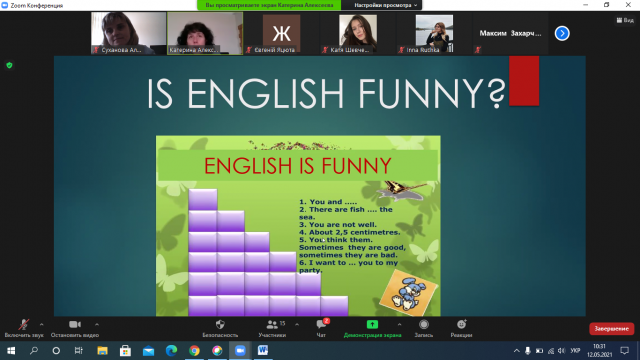Expand the participants options arrow
The height and width of the screenshot is (360, 640).
(x=297, y=324)
